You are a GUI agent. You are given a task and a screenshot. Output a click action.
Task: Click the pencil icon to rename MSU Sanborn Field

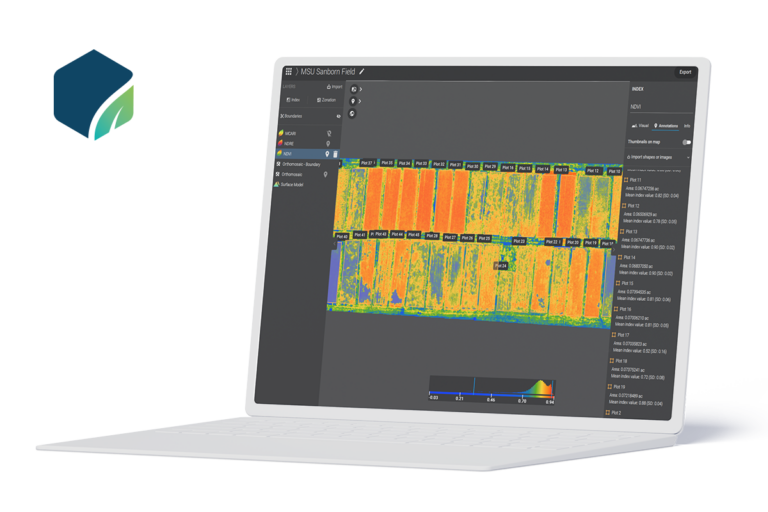[x=362, y=72]
